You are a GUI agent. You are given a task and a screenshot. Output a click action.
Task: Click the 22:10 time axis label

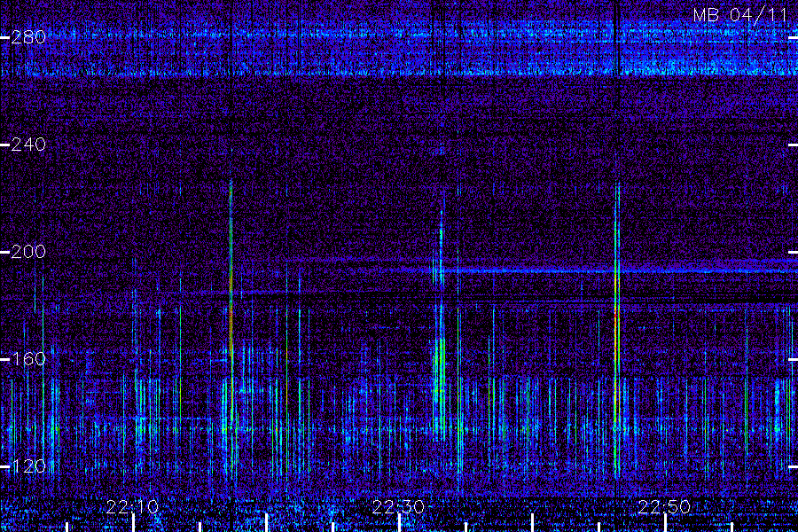133,507
